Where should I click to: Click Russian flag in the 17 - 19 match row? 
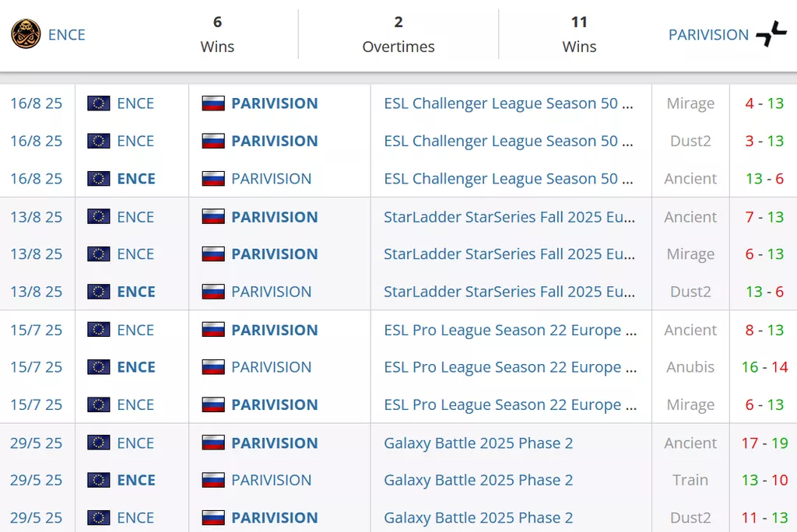213,443
